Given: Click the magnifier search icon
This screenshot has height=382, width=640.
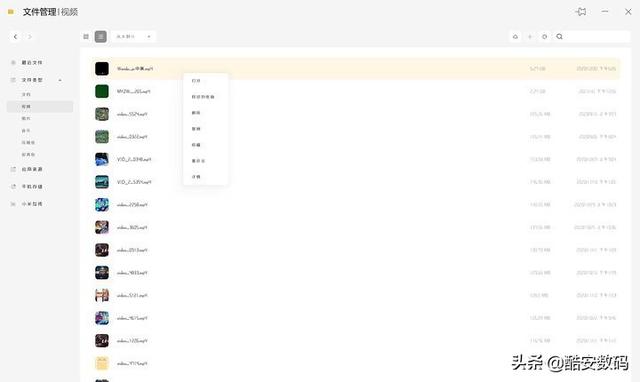Looking at the screenshot, I should coord(560,37).
